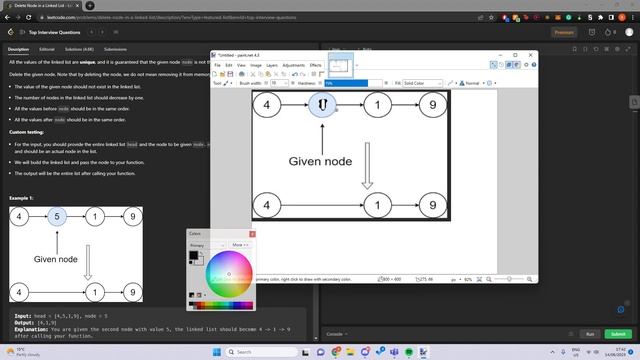Select the black primary color swatch
The height and width of the screenshot is (360, 640).
point(193,255)
